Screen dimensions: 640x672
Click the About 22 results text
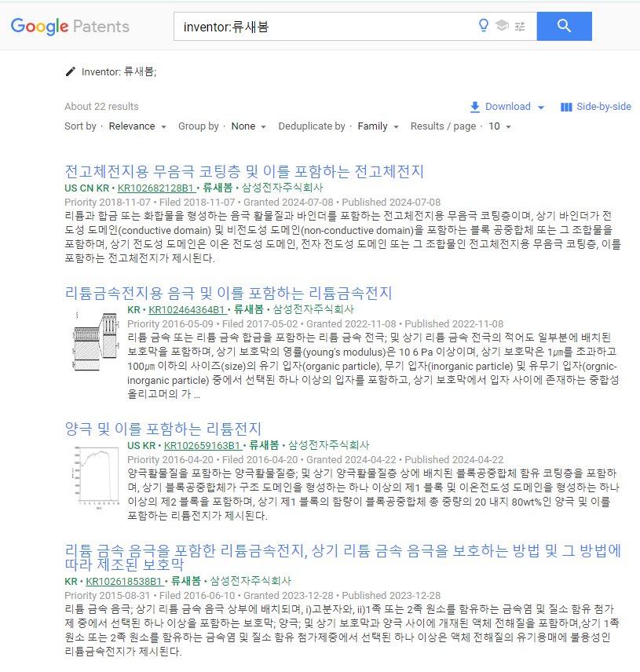pyautogui.click(x=101, y=106)
